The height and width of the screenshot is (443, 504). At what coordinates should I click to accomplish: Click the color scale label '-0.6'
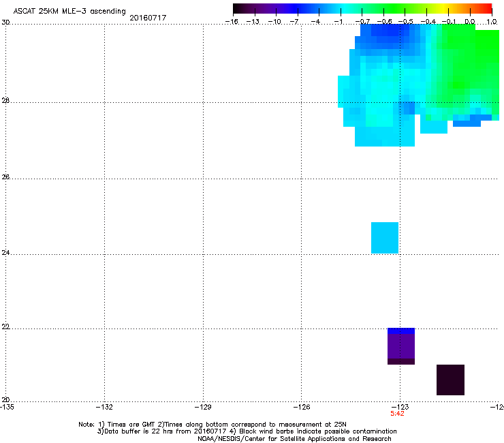(x=384, y=22)
